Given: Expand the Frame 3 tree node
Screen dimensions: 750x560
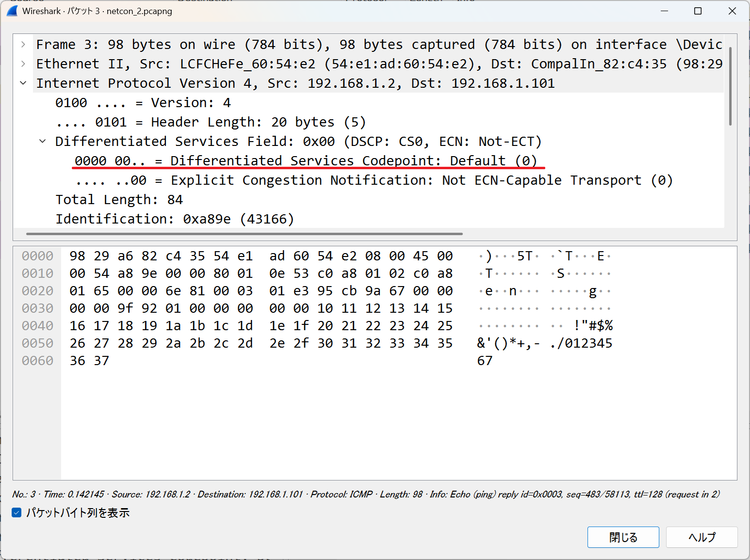Looking at the screenshot, I should 23,44.
